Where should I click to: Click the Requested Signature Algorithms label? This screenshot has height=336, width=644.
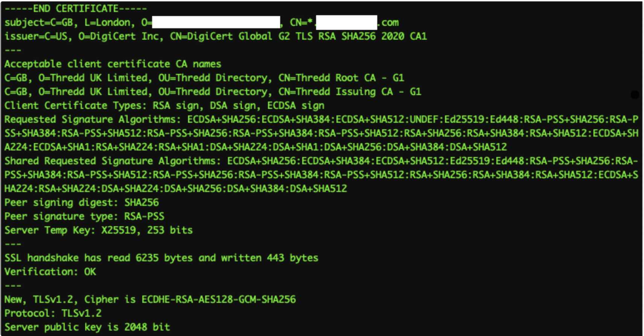point(93,120)
